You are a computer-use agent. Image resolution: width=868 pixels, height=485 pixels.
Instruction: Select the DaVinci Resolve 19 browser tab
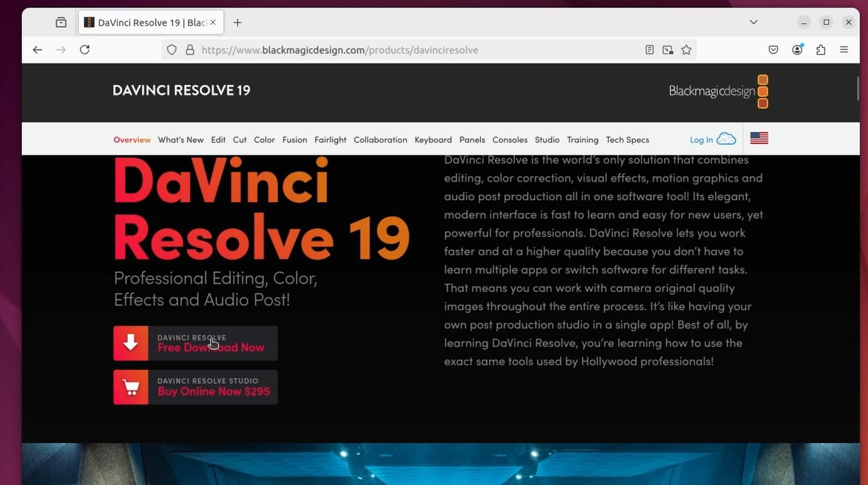(x=150, y=22)
